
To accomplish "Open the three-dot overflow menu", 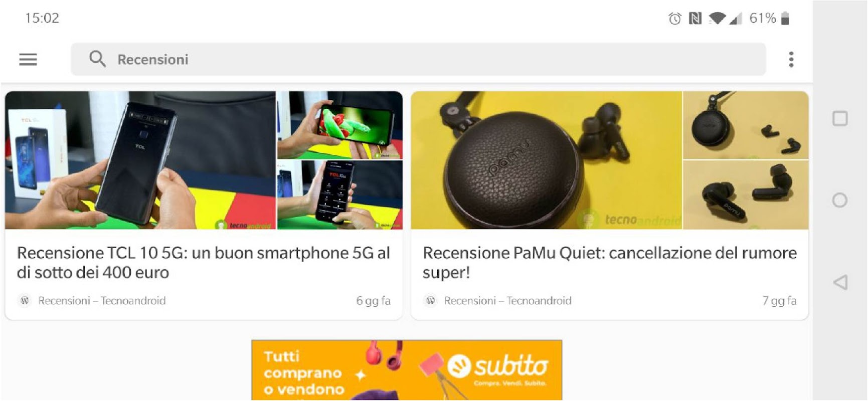I will (791, 60).
